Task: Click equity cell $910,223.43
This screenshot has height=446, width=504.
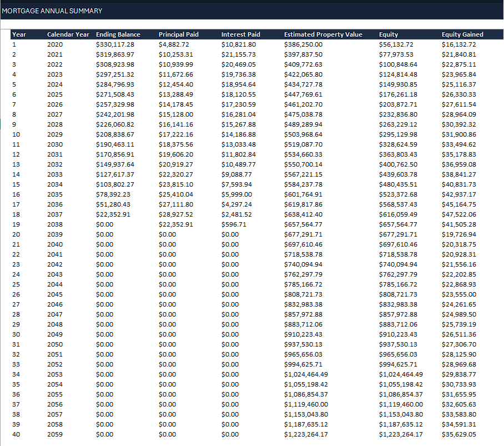Action: point(398,334)
